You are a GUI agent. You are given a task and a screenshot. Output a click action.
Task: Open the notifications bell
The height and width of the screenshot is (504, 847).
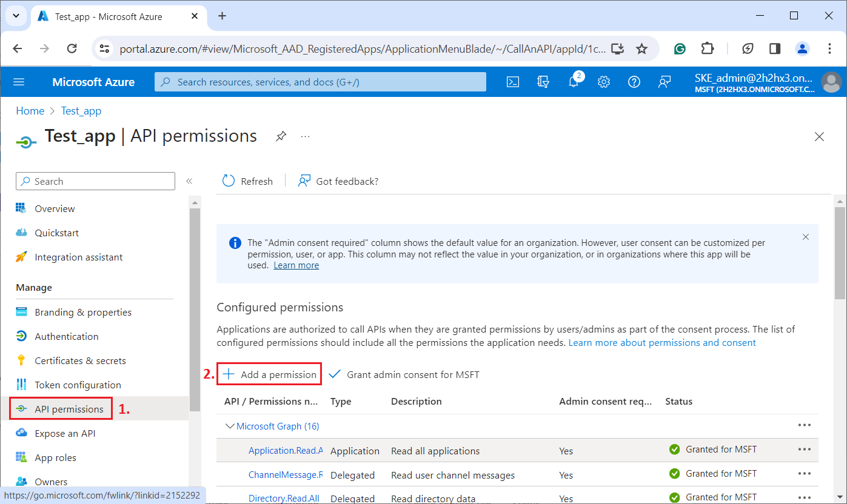click(574, 82)
